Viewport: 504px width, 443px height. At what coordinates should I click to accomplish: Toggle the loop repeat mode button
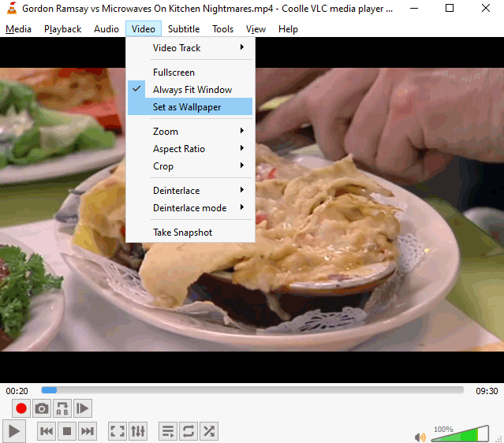coord(189,431)
